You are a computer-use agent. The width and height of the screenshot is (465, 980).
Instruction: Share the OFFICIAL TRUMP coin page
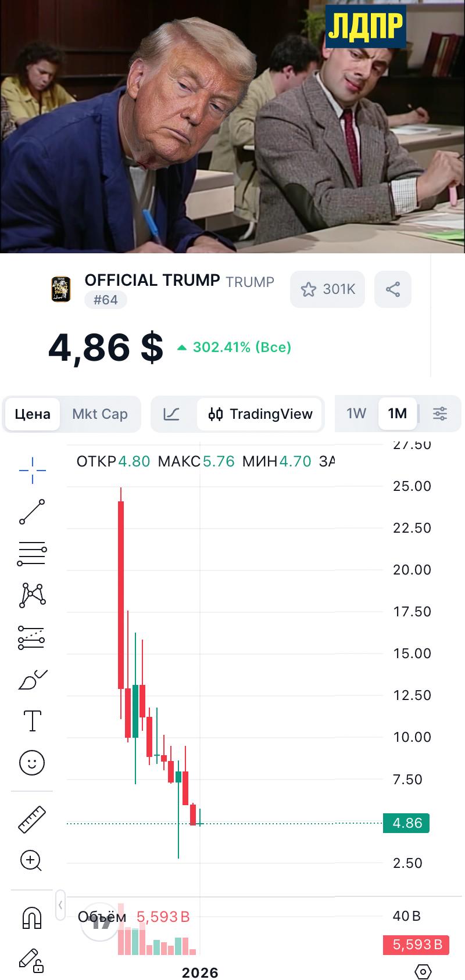coord(393,289)
